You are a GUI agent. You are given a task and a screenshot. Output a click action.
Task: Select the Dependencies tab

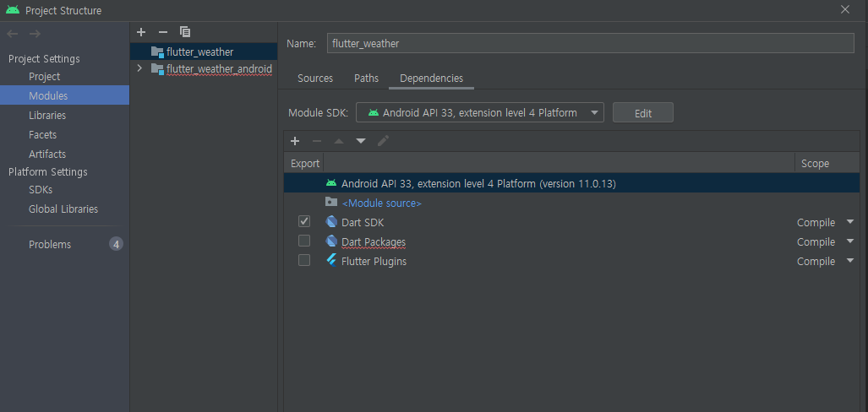pyautogui.click(x=432, y=79)
